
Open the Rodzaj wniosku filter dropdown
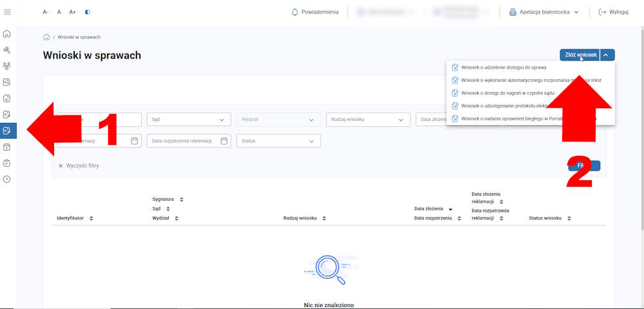(368, 119)
